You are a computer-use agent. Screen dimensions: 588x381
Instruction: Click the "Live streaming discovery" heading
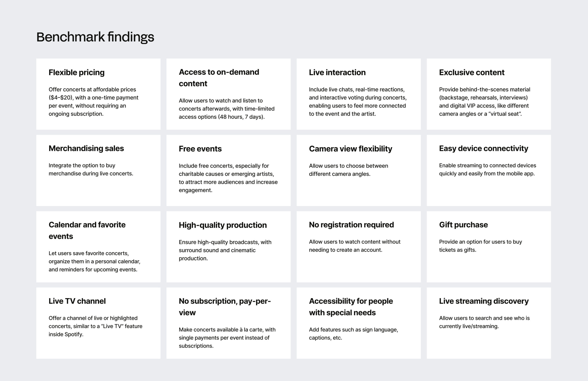coord(484,301)
